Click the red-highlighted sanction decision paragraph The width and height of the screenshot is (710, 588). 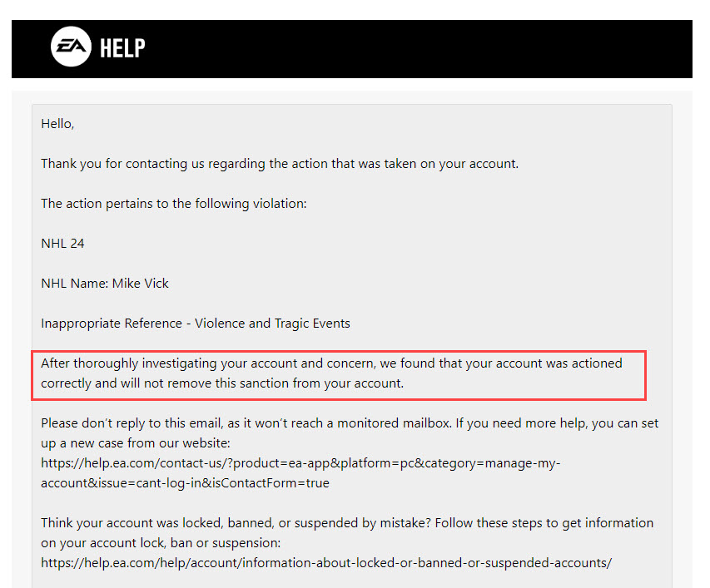[x=339, y=375]
